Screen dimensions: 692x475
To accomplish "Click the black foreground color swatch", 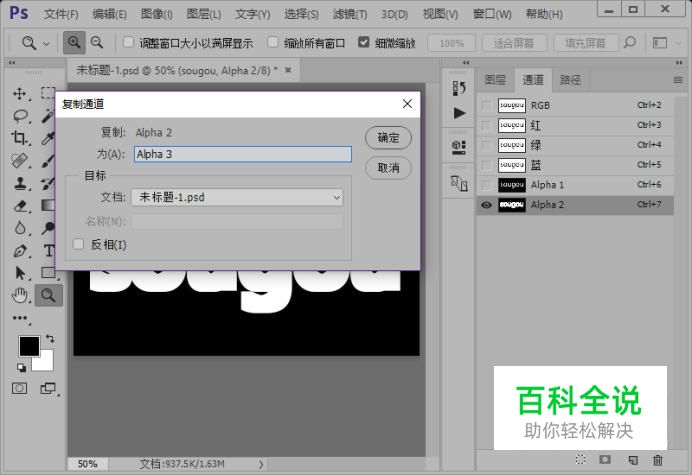I will pos(29,346).
